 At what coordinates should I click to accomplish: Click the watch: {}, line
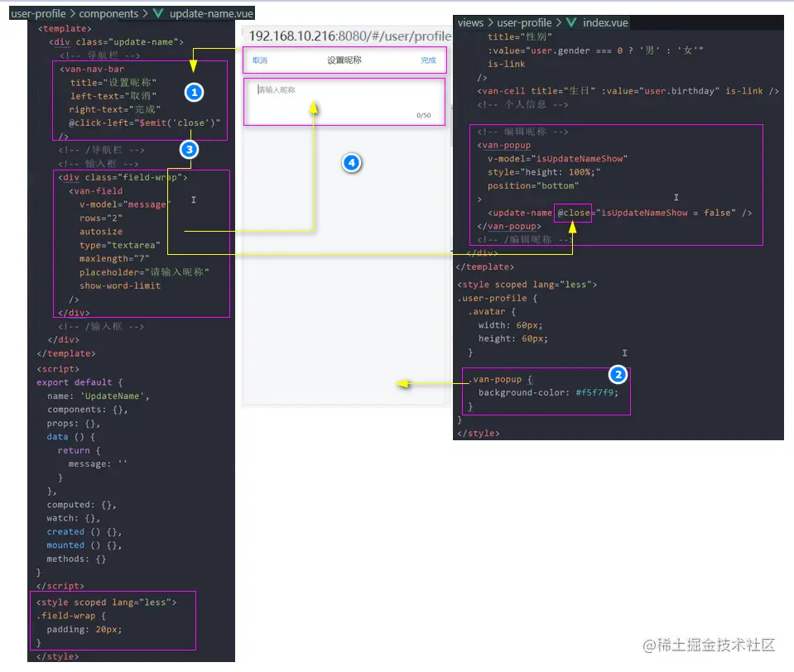pos(74,518)
